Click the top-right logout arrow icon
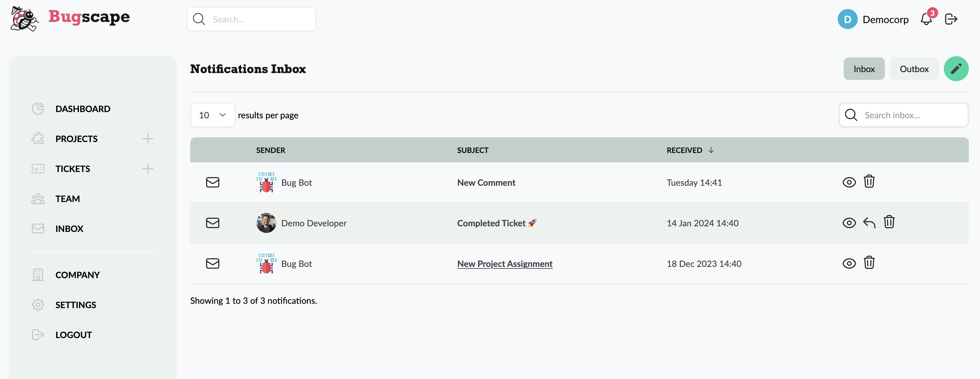Image resolution: width=980 pixels, height=379 pixels. click(951, 19)
